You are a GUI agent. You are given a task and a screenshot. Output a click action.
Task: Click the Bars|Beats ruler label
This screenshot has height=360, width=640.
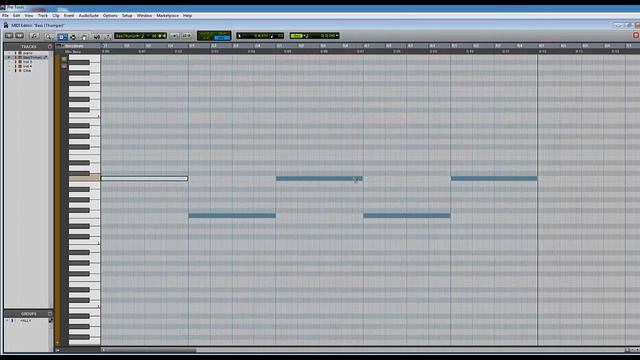point(74,46)
